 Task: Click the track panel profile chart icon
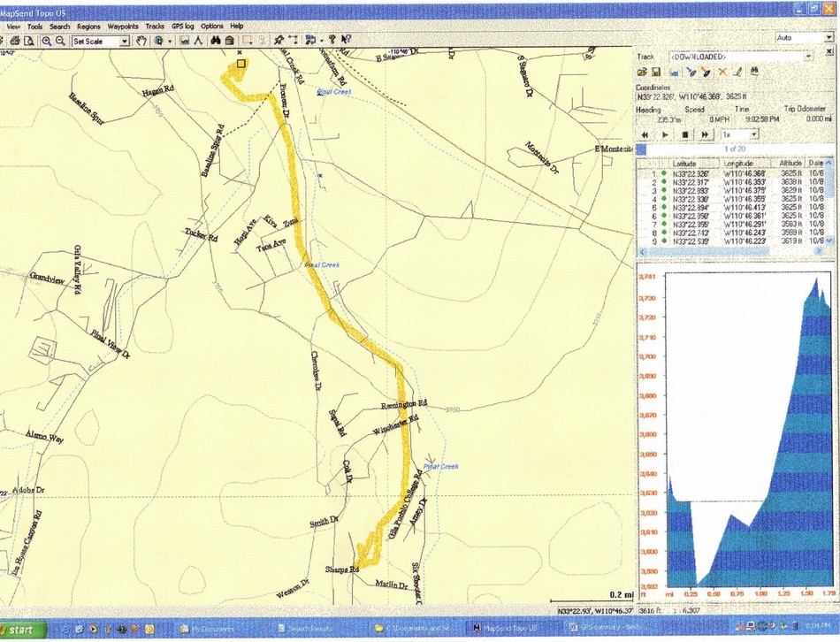(x=675, y=72)
